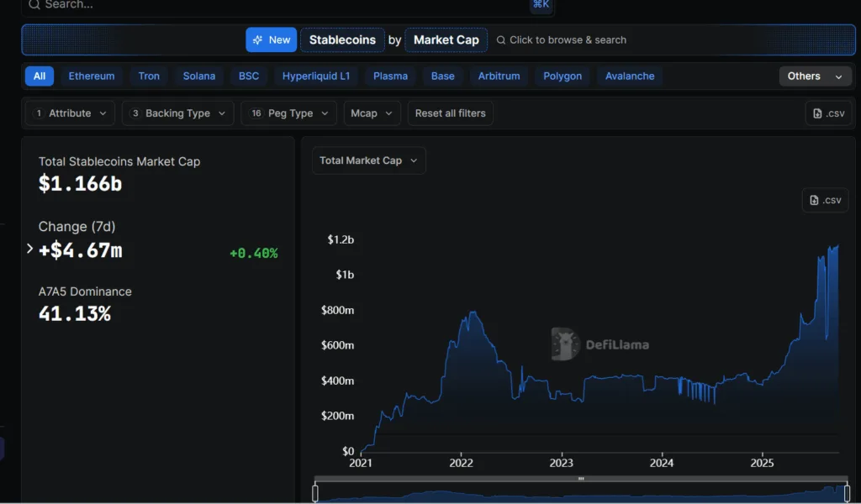Click the magnifier in the browse & search bar

pyautogui.click(x=501, y=39)
